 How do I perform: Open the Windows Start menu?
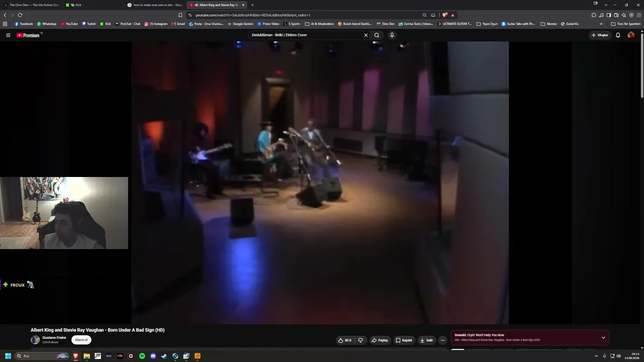coord(8,356)
